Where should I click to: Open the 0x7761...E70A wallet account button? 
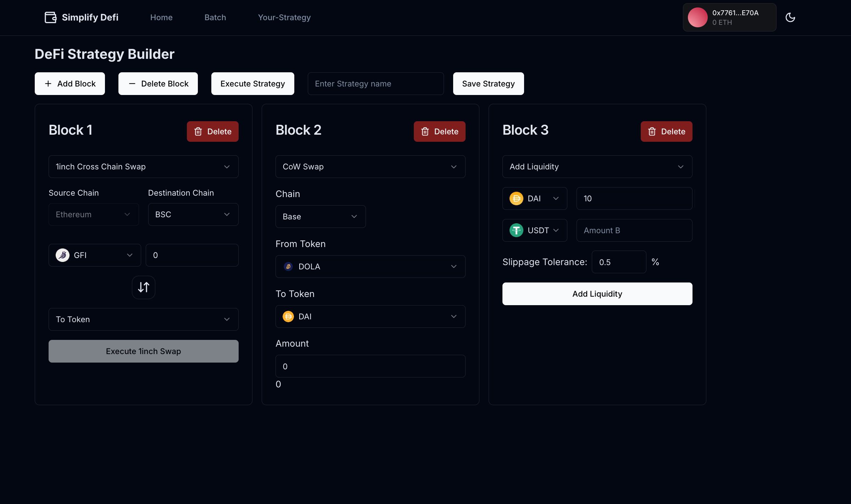tap(729, 17)
